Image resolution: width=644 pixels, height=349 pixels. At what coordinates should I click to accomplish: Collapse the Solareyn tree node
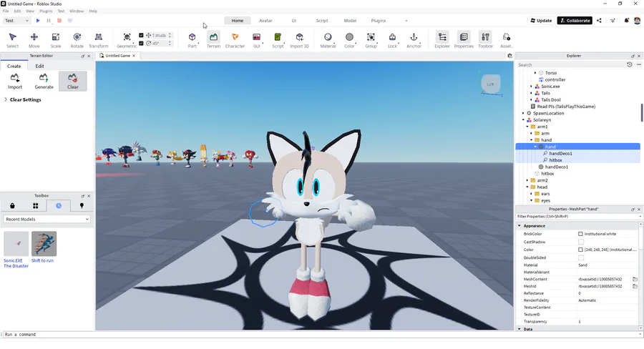click(523, 120)
